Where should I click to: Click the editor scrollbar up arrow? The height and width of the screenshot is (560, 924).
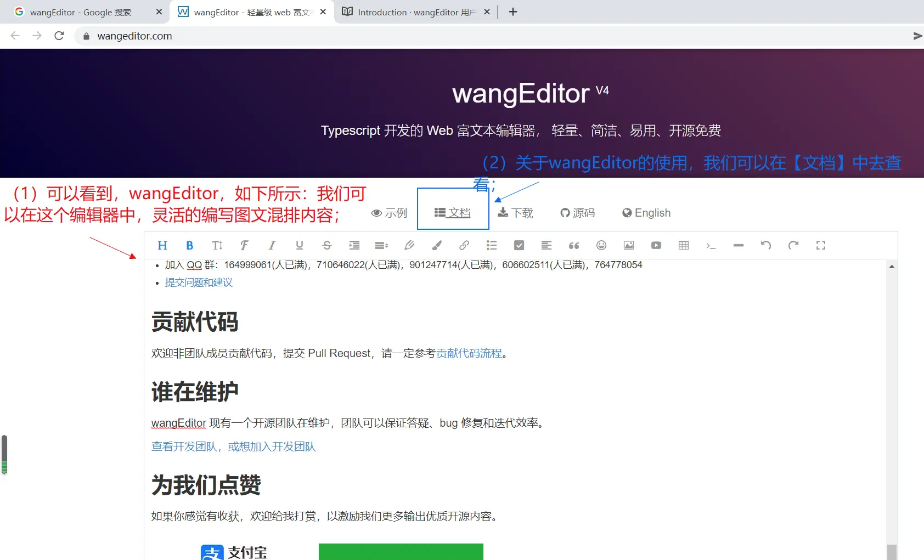click(x=892, y=267)
